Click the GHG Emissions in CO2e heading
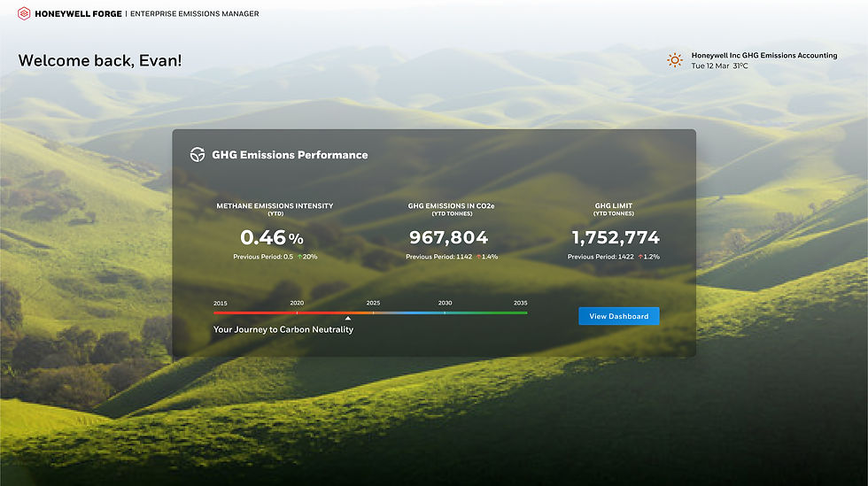The width and height of the screenshot is (868, 486). 451,206
